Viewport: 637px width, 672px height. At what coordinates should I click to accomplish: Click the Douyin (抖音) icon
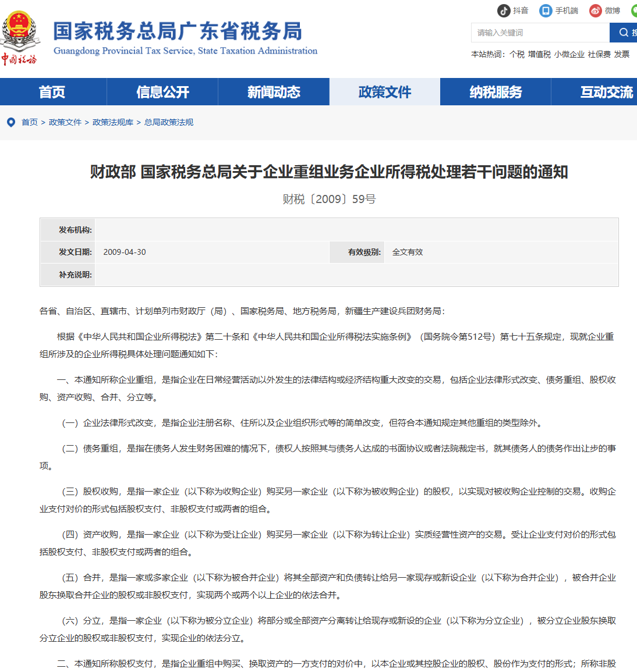click(x=504, y=10)
